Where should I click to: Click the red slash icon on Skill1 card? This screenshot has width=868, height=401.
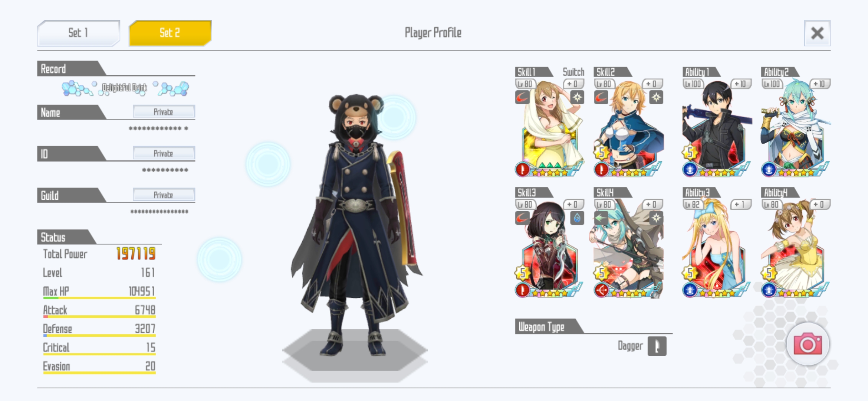[522, 98]
